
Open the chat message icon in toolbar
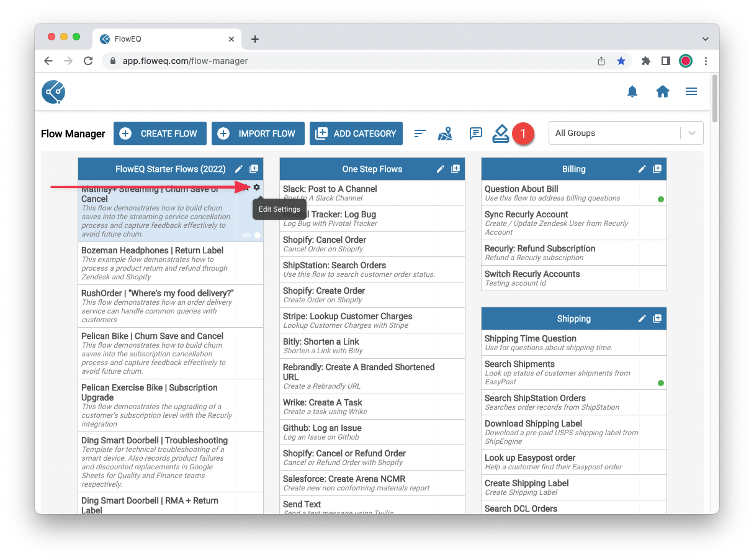pos(476,133)
